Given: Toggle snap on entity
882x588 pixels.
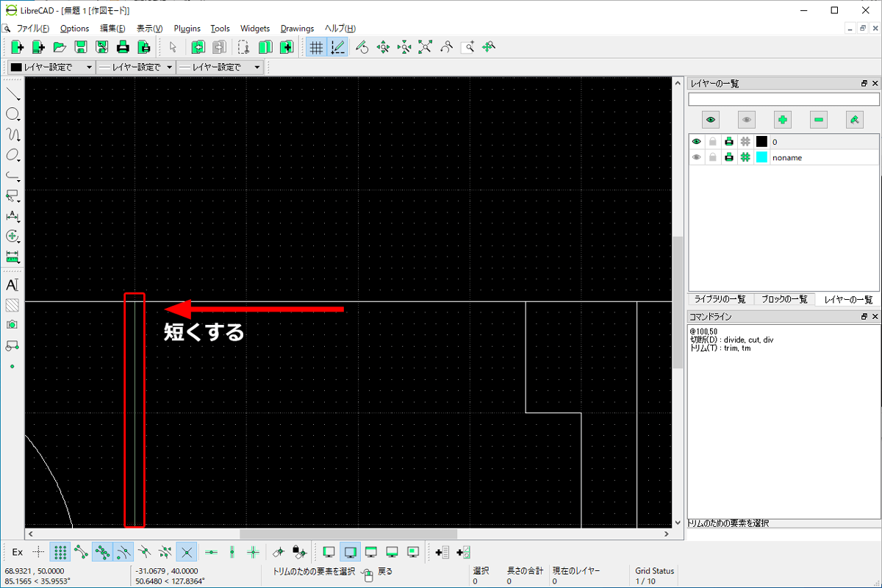Looking at the screenshot, I should (x=103, y=551).
